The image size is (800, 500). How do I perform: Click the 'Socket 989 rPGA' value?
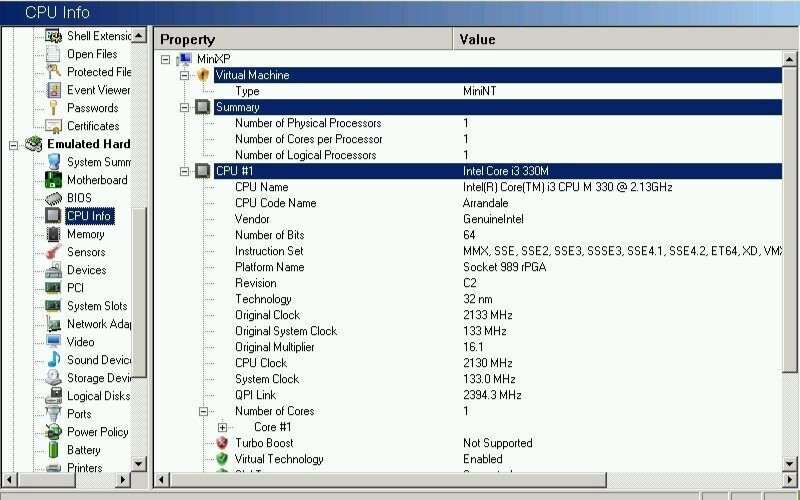pyautogui.click(x=504, y=267)
